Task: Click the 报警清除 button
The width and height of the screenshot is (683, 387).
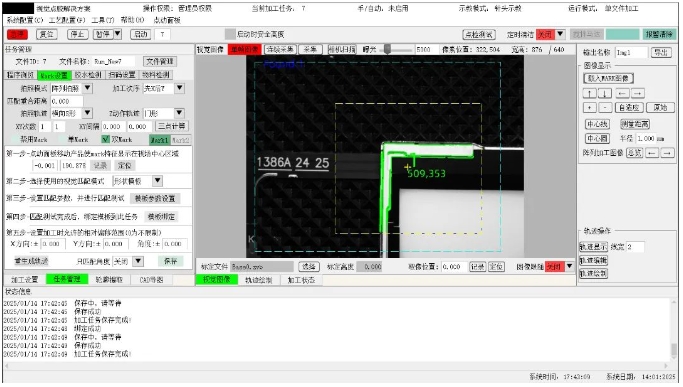Action: (x=659, y=34)
